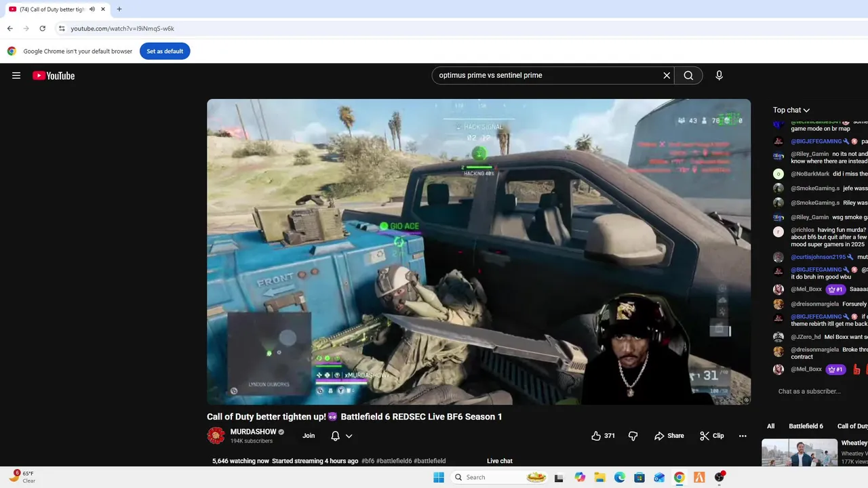Mute tab via speaker icon on tab
The image size is (868, 488).
(92, 9)
